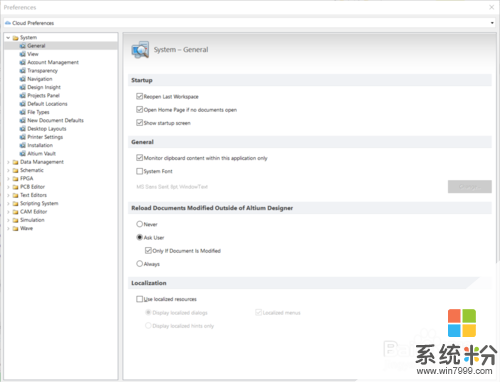The width and height of the screenshot is (500, 382).
Task: Click the Schematic folder icon
Action: 15,170
